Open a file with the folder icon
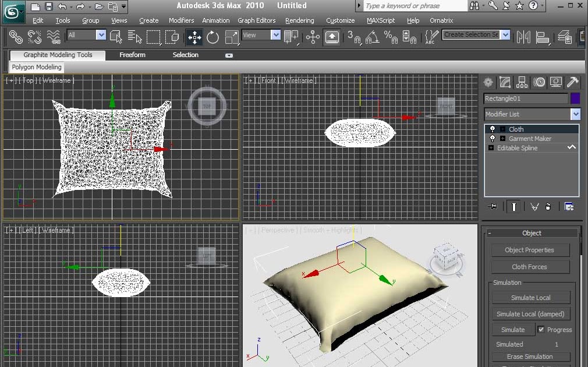This screenshot has height=367, width=588. click(99, 6)
